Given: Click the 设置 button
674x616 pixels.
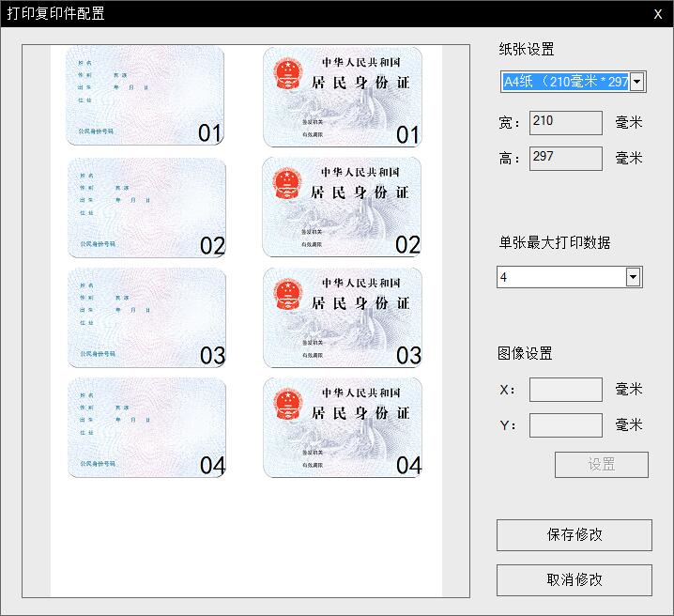Looking at the screenshot, I should click(x=602, y=465).
